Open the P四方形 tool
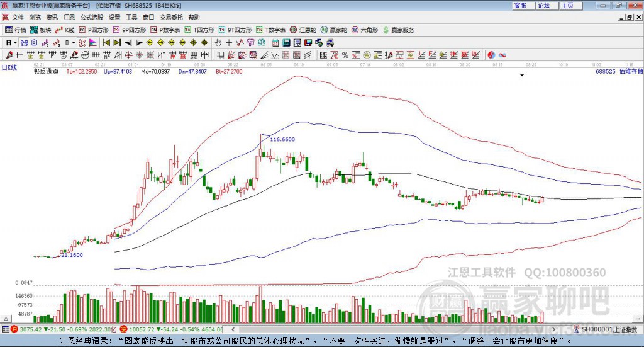The image size is (644, 347). (x=94, y=30)
